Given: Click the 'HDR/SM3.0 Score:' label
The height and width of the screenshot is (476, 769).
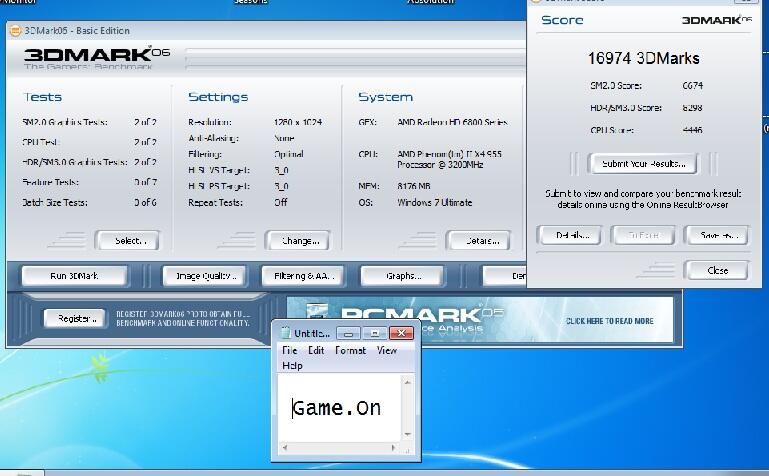Looking at the screenshot, I should click(626, 108).
